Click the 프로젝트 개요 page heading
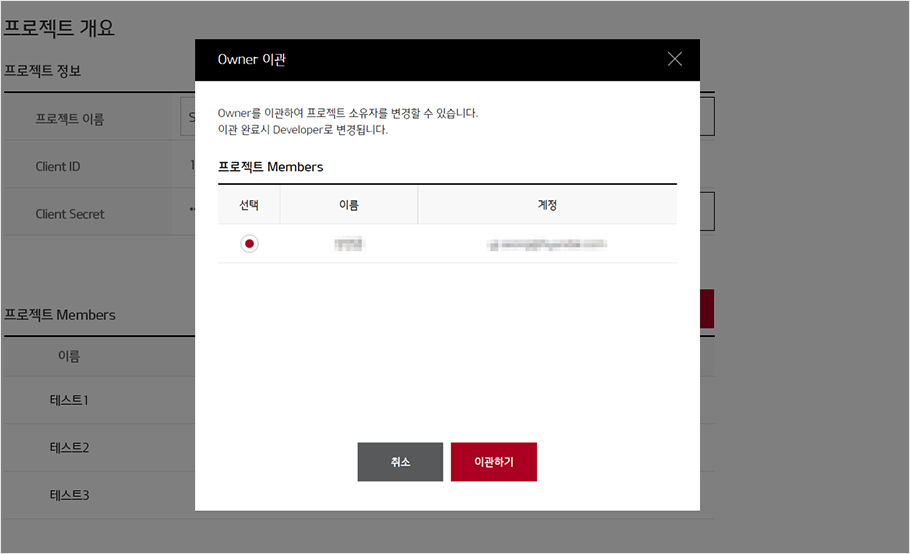The image size is (910, 554). pos(58,28)
